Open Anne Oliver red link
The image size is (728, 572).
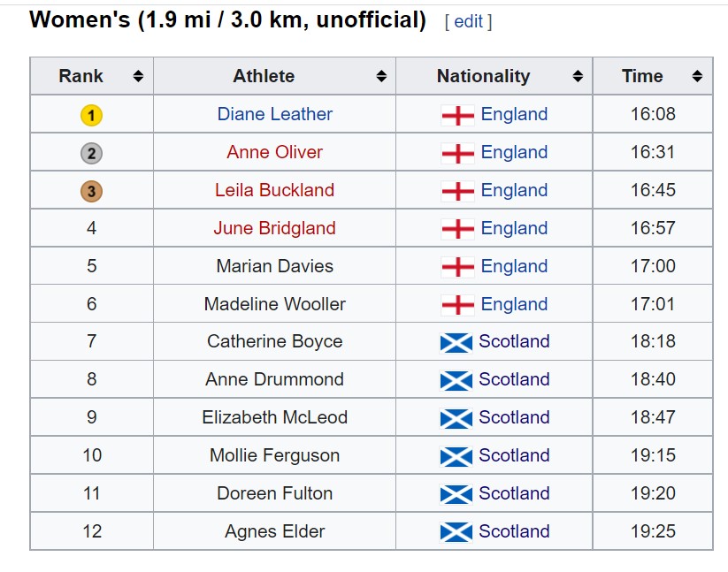click(275, 152)
